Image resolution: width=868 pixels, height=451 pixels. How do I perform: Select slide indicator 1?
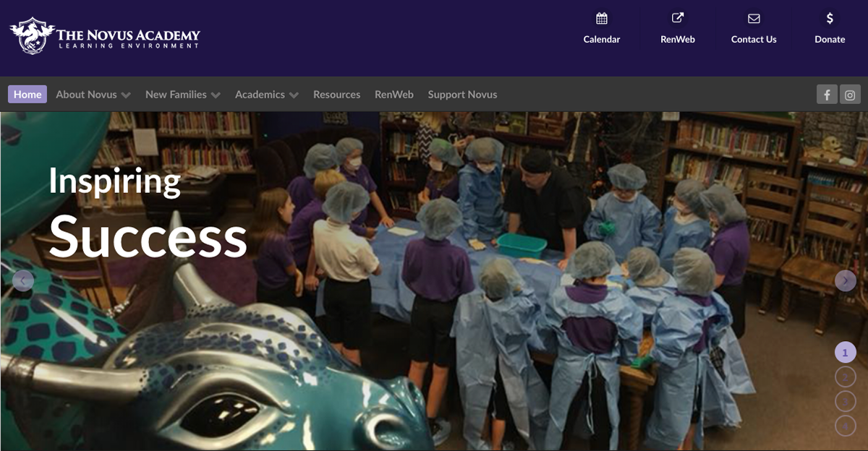[x=846, y=353]
